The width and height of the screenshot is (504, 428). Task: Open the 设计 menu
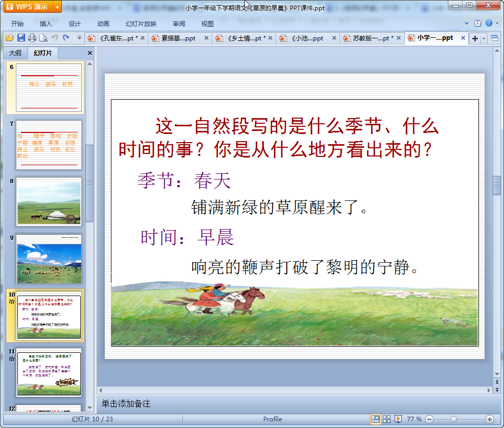[x=74, y=24]
